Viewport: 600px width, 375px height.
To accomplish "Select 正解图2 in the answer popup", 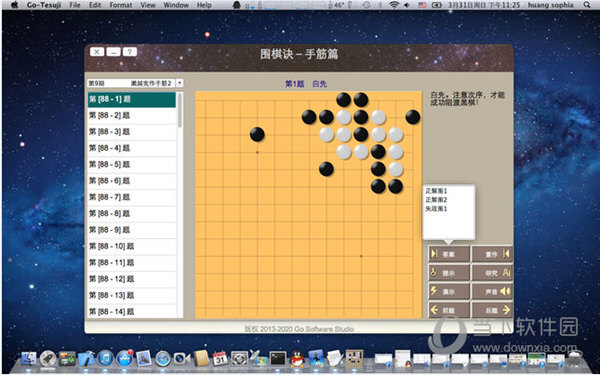I will [x=436, y=200].
